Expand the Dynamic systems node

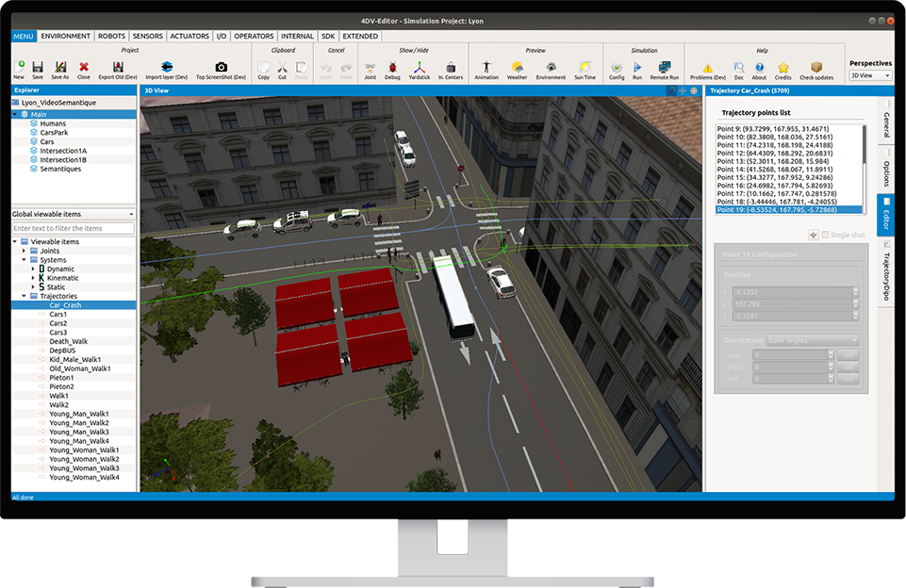point(34,269)
